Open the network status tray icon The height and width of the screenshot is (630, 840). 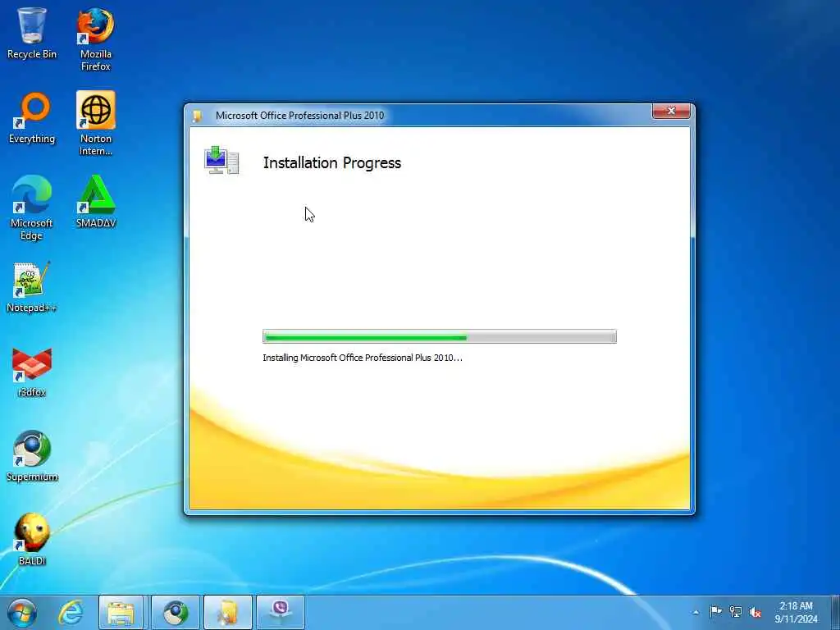(736, 612)
